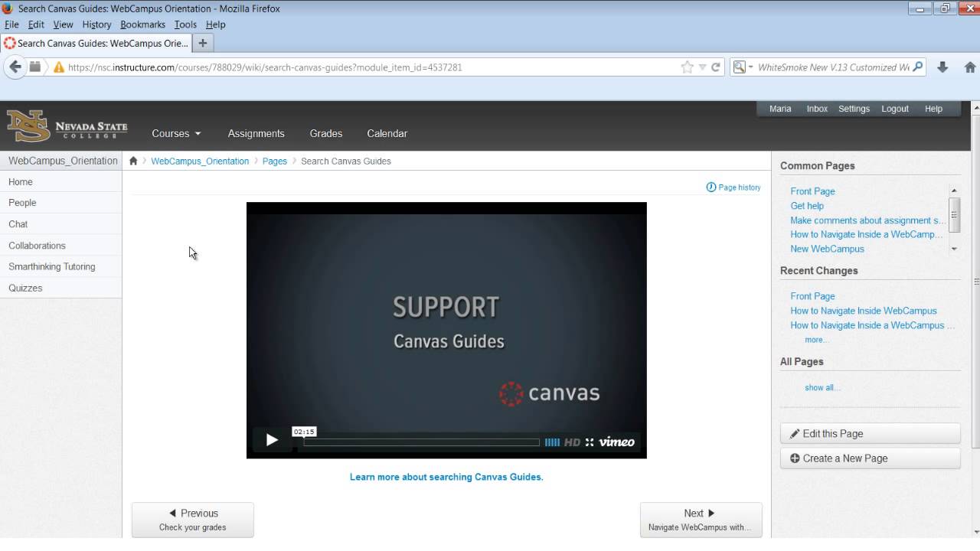
Task: Click Learn more about searching Canvas Guides
Action: tap(446, 477)
